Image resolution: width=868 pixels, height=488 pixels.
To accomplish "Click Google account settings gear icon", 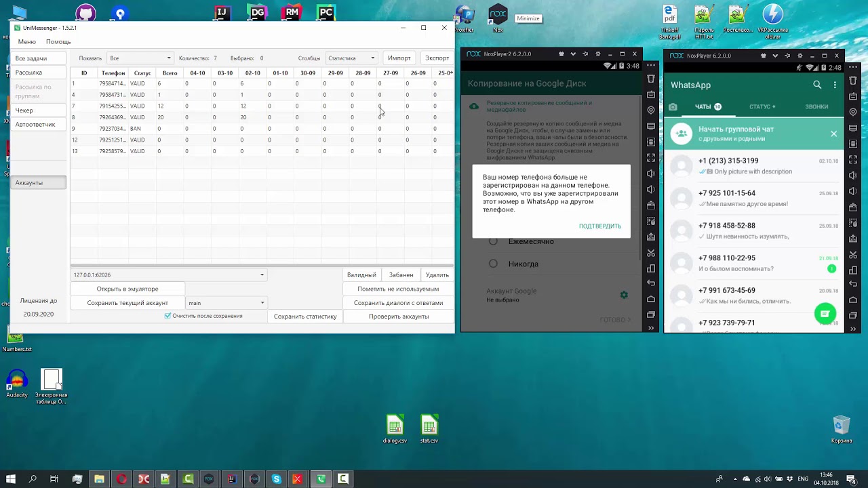I will [624, 295].
